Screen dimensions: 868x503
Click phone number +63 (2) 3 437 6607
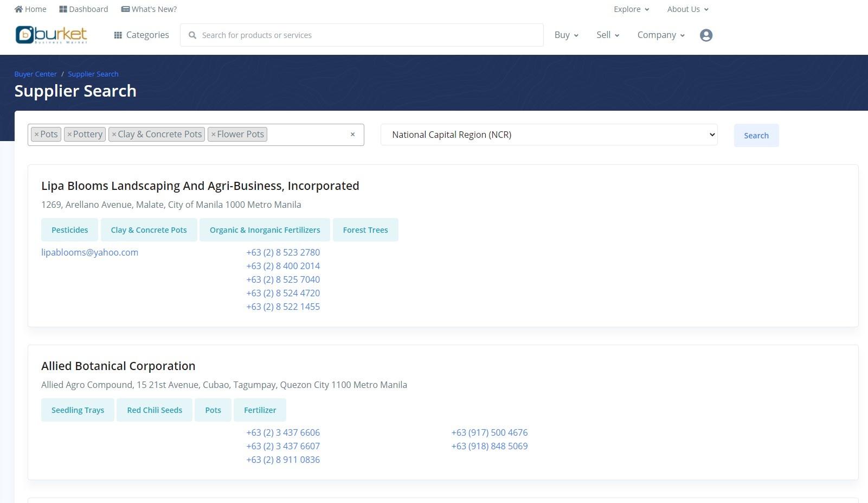283,446
